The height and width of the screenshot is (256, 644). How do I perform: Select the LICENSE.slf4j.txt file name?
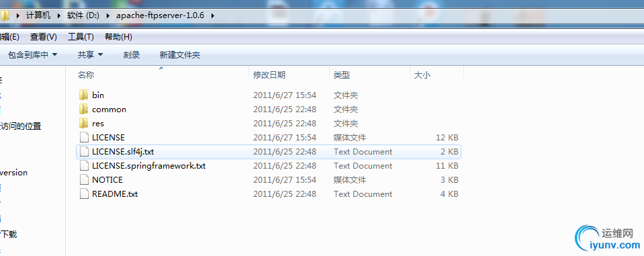tap(123, 152)
